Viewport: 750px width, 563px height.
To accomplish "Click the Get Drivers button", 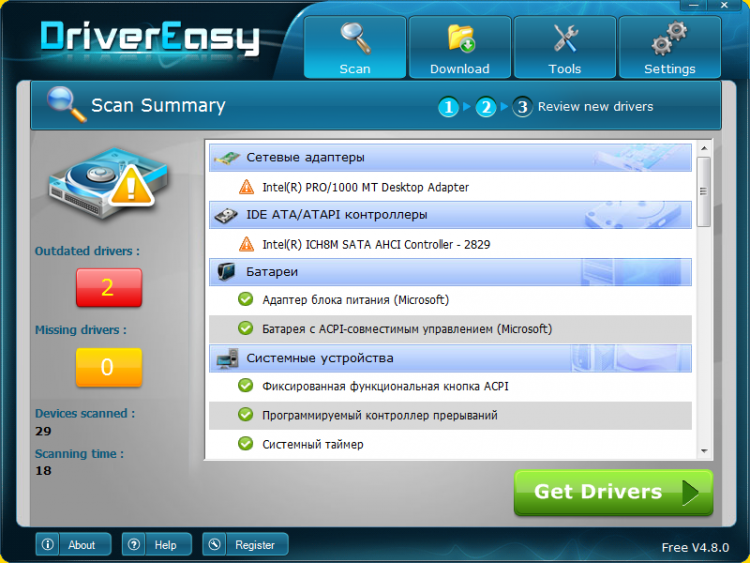I will tap(613, 492).
